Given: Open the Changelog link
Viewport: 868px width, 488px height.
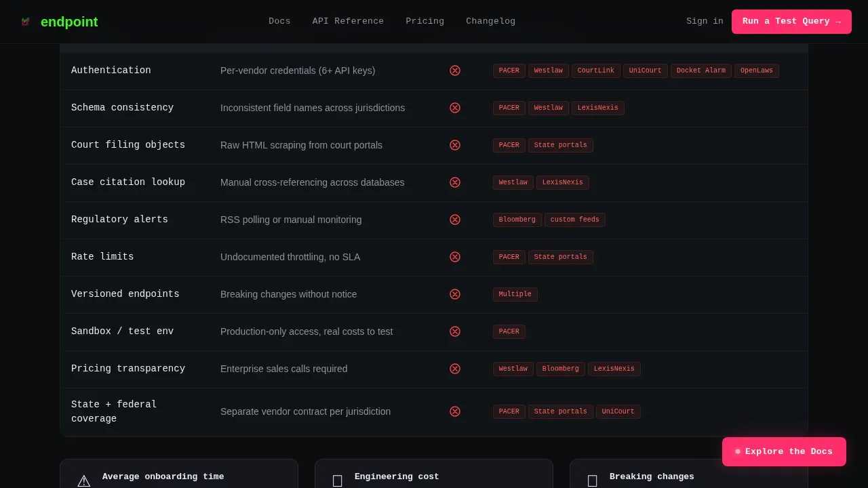Looking at the screenshot, I should pyautogui.click(x=490, y=21).
